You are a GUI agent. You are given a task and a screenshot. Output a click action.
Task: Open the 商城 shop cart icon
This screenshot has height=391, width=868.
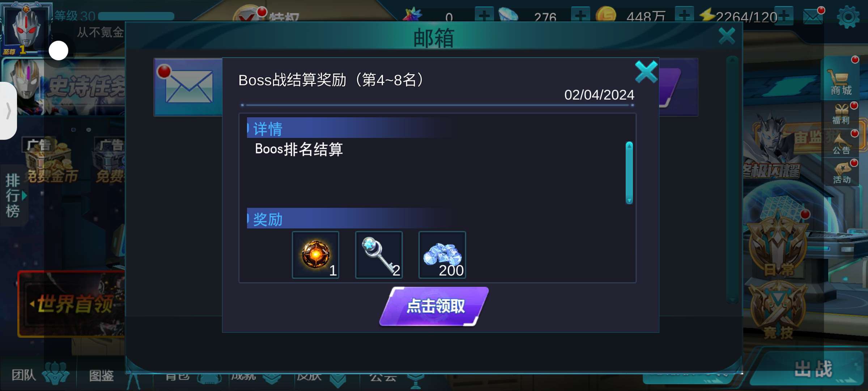click(841, 81)
